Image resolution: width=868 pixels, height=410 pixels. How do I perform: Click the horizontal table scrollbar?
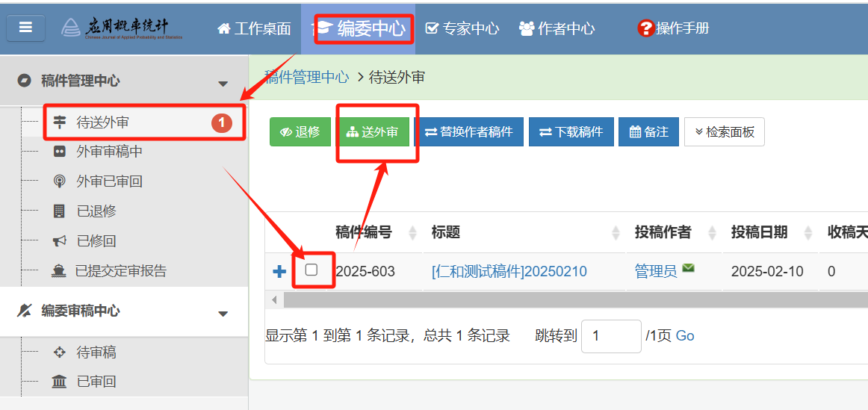tap(576, 300)
